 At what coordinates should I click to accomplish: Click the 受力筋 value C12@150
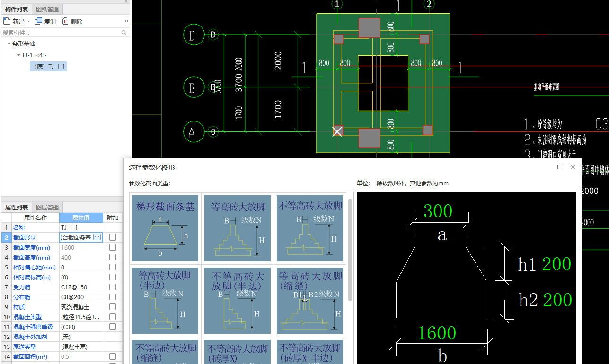pos(81,287)
